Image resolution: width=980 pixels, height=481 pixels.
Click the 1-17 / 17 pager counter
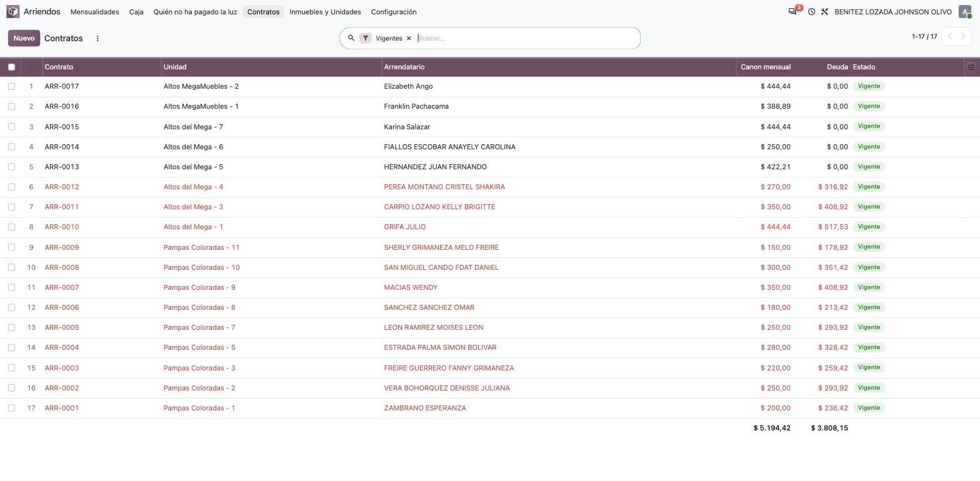924,36
